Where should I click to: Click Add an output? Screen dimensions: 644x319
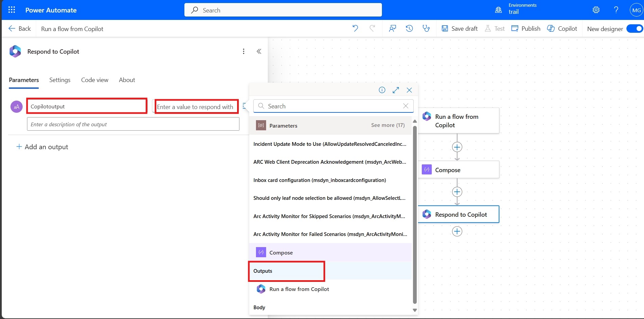pyautogui.click(x=42, y=147)
